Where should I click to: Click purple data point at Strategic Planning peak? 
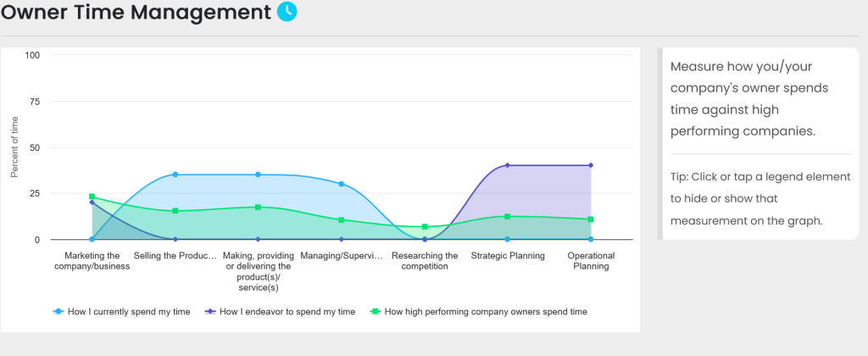point(507,165)
